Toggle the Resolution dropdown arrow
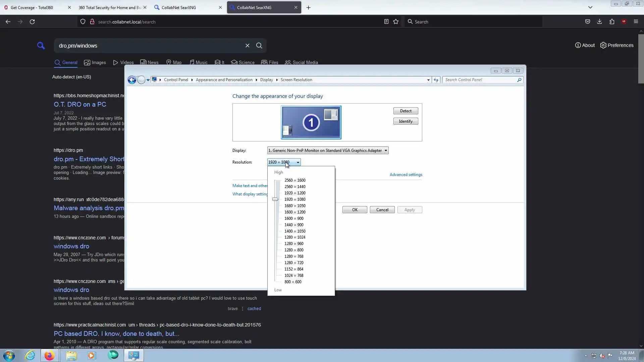Viewport: 644px width, 362px height. (298, 162)
